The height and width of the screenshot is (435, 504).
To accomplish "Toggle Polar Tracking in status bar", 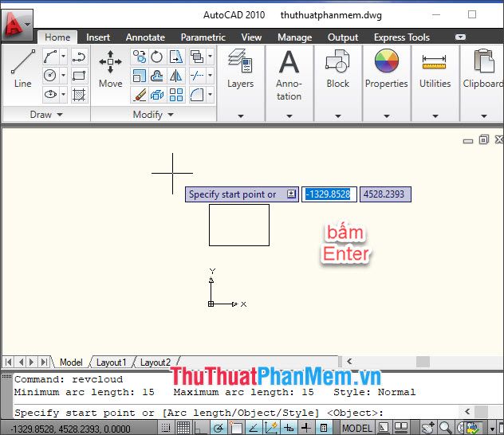I will point(219,428).
